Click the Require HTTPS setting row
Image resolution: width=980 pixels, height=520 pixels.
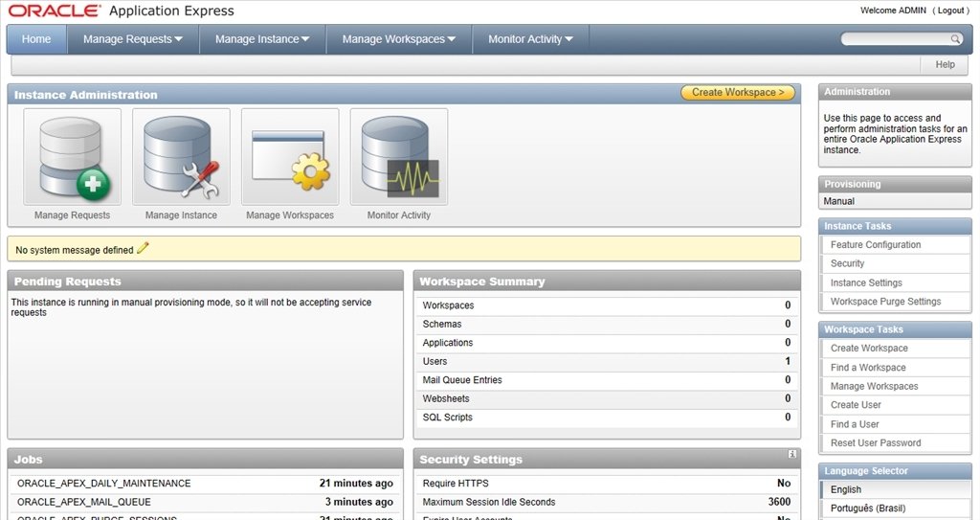pyautogui.click(x=606, y=484)
